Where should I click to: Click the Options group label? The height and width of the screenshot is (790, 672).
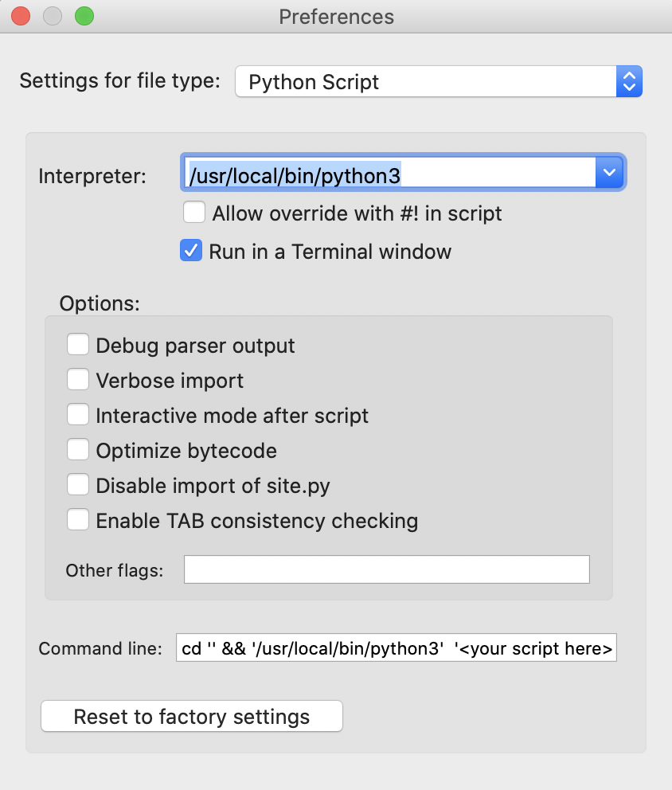coord(100,303)
